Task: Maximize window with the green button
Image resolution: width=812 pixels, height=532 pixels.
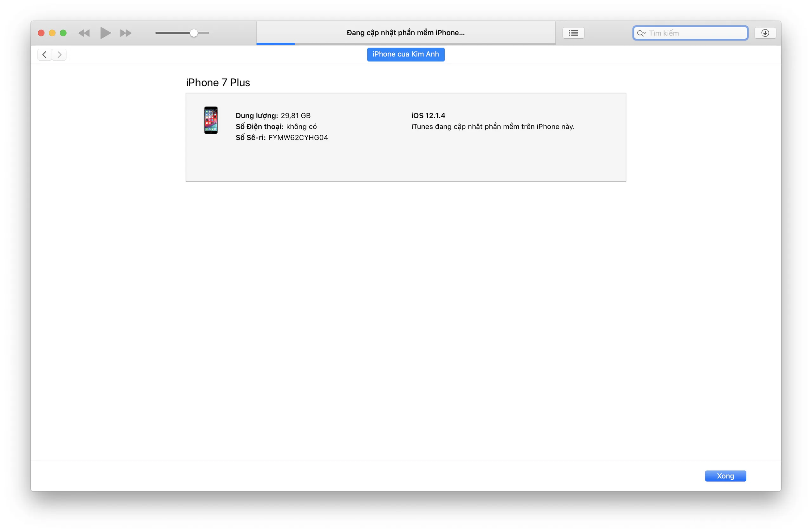Action: 63,33
